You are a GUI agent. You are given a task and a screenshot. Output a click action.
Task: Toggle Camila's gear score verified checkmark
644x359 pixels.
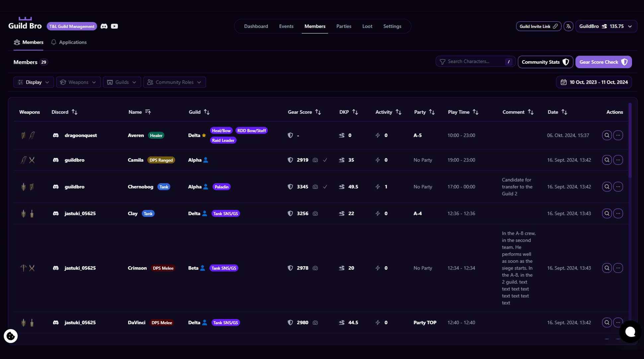[325, 160]
